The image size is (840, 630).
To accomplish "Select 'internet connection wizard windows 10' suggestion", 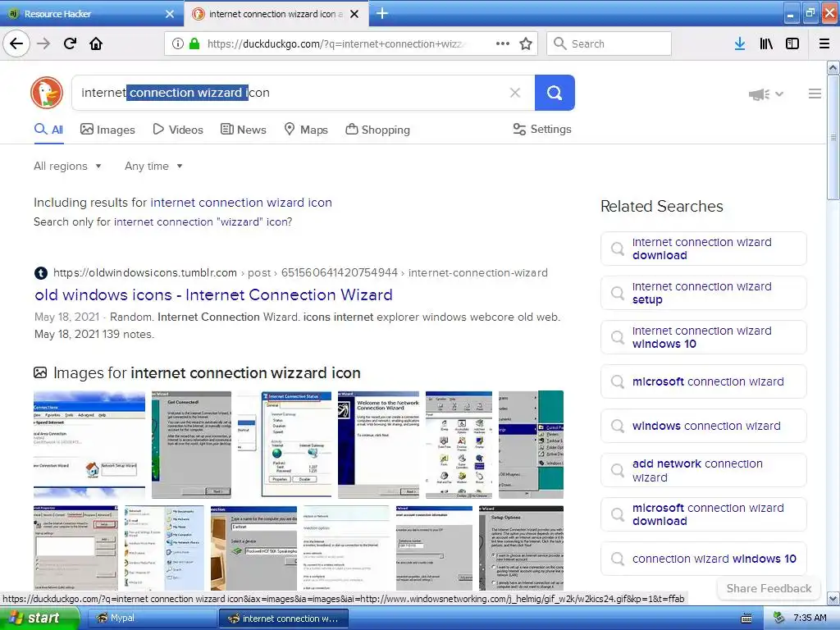I will pos(703,337).
